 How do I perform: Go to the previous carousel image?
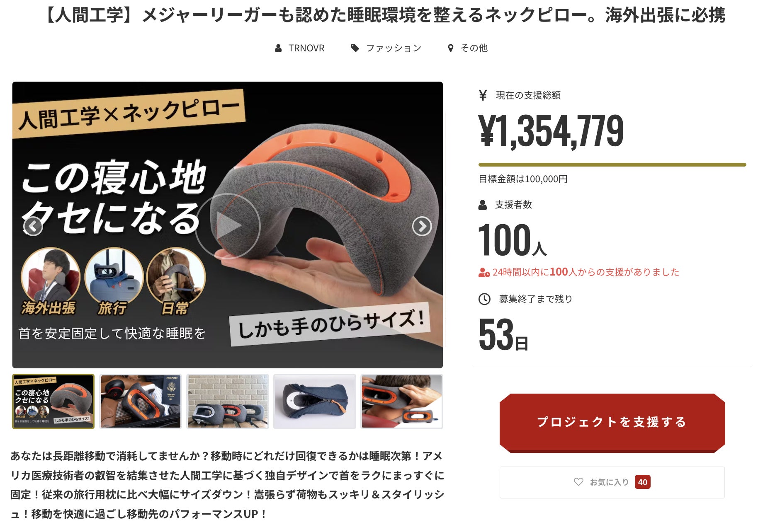[33, 226]
